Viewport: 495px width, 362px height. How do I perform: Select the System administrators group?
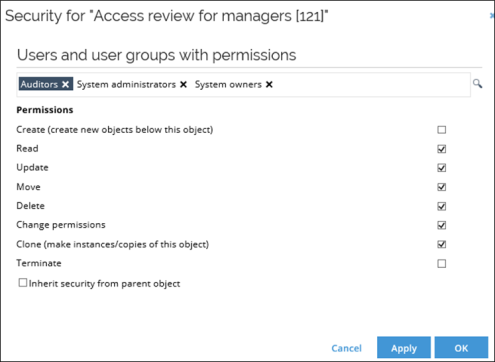tap(126, 84)
